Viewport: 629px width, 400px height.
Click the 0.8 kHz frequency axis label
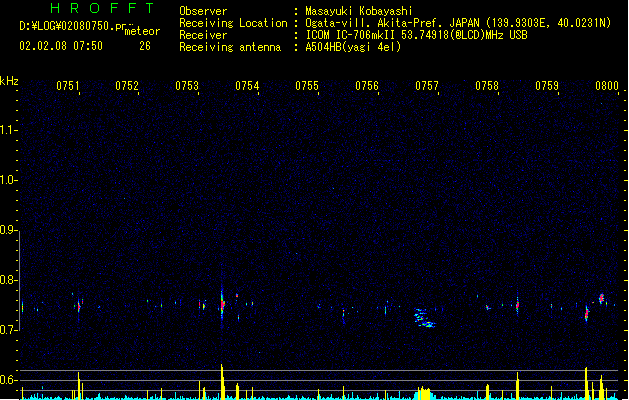(9, 280)
